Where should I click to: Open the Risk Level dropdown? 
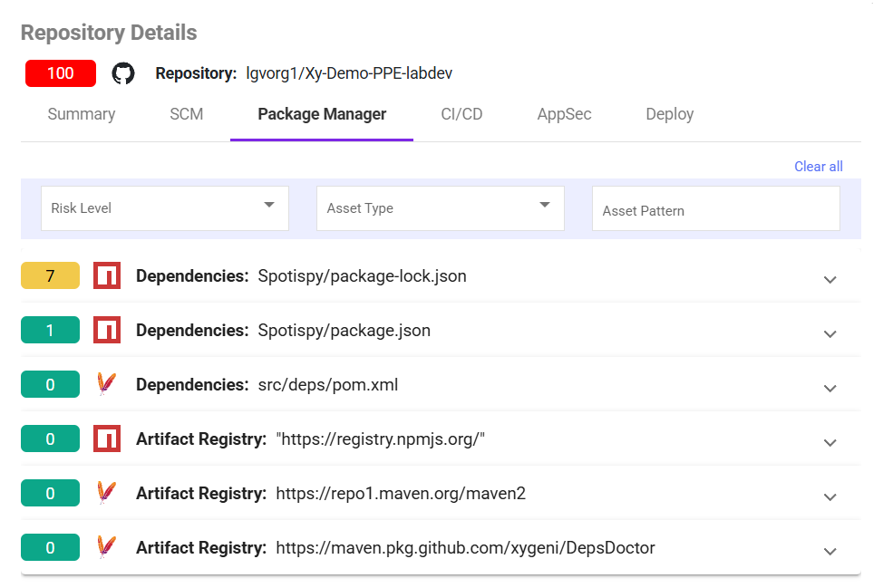pos(165,208)
